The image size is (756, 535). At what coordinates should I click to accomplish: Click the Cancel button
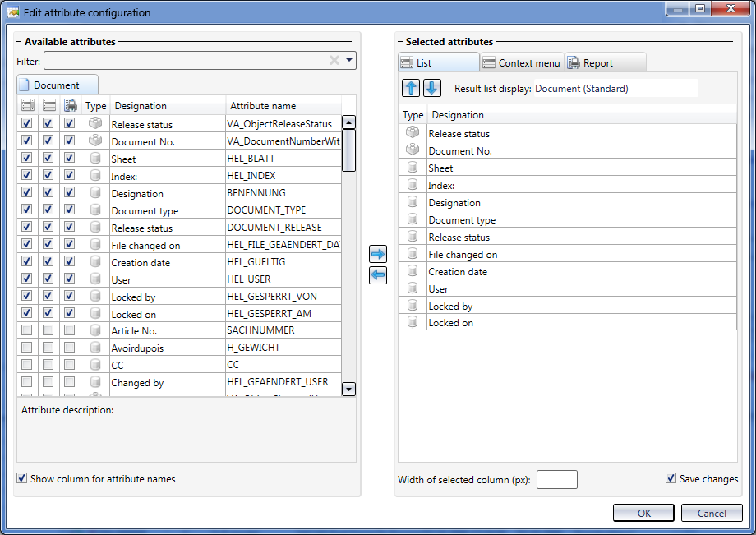[x=712, y=513]
